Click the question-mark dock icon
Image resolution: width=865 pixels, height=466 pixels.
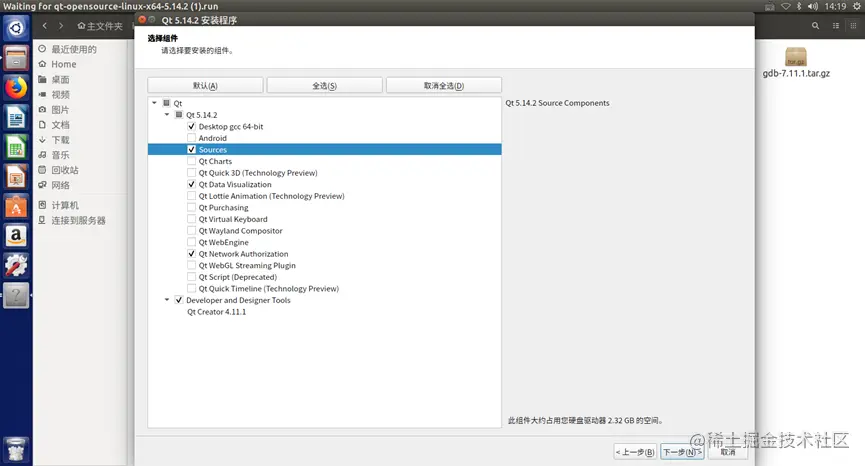click(16, 296)
